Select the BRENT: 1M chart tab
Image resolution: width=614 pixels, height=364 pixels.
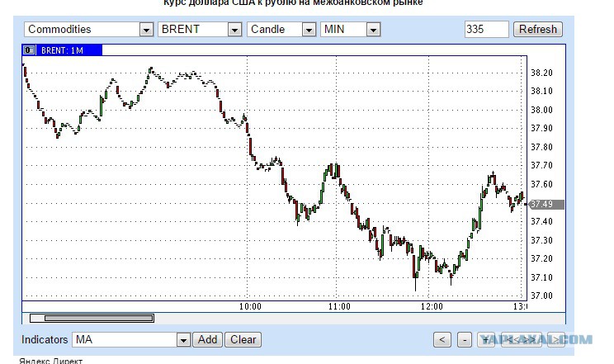coord(63,50)
